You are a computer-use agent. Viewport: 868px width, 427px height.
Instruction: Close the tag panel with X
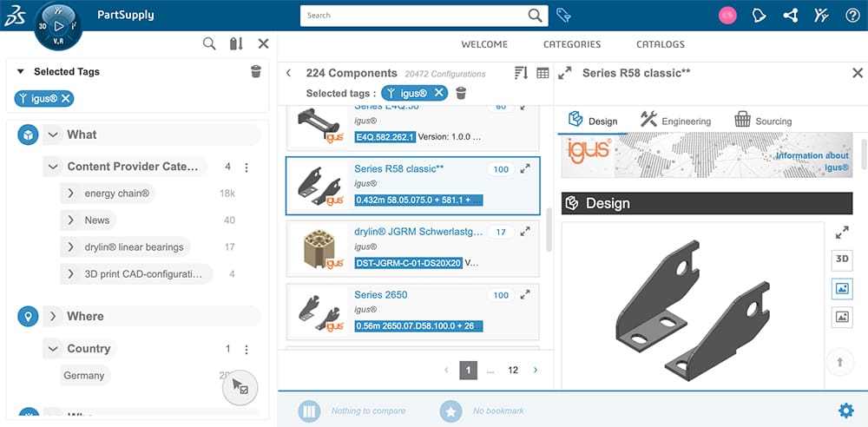pos(264,43)
